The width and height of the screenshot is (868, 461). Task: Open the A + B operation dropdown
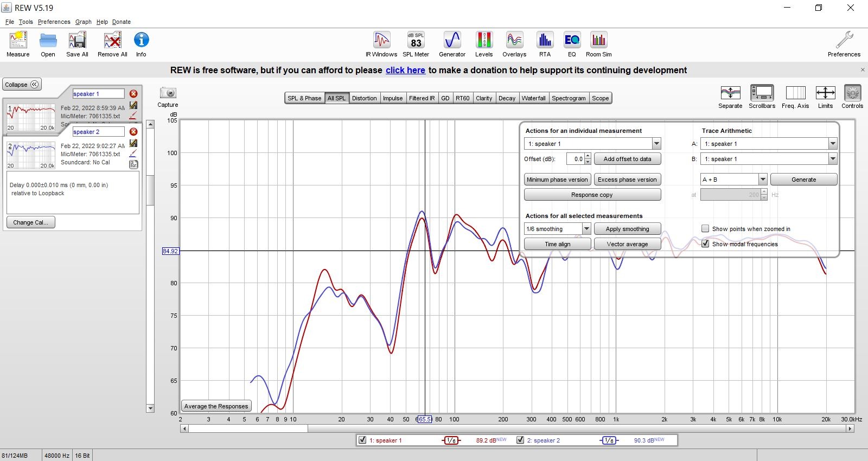762,180
